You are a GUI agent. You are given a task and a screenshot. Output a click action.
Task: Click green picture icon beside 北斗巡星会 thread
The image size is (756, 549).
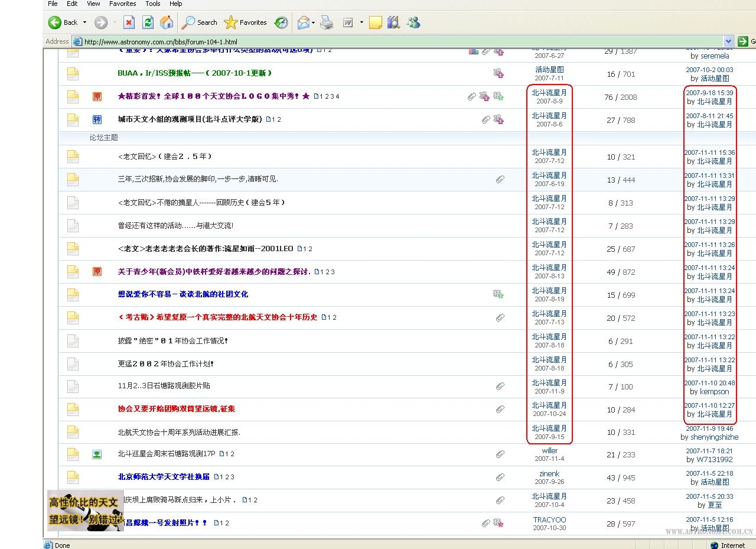pyautogui.click(x=97, y=454)
